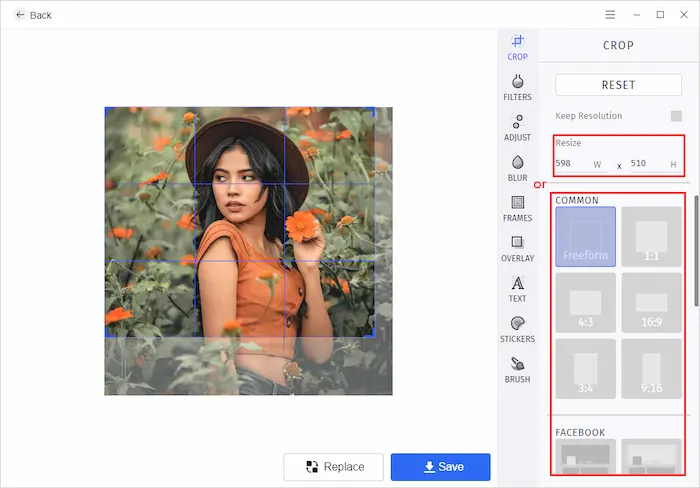The width and height of the screenshot is (700, 488).
Task: Open the Stickers tool
Action: [517, 330]
